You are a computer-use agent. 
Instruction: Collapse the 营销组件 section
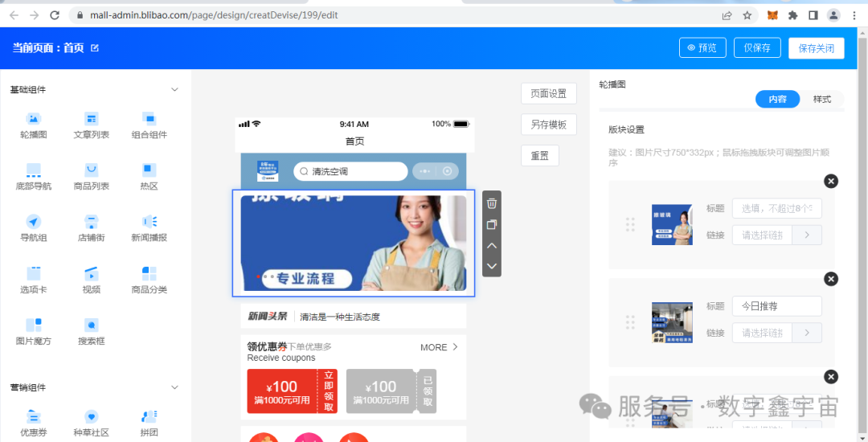pos(174,387)
